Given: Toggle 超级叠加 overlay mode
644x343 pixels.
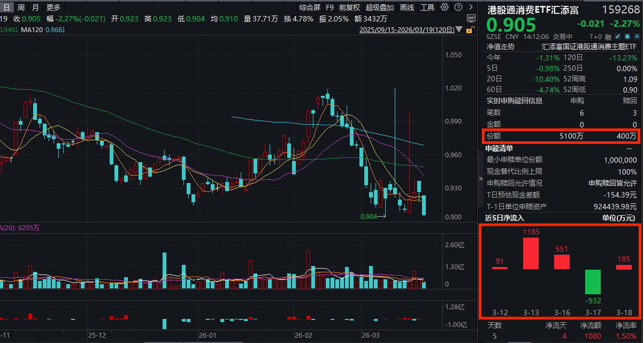Looking at the screenshot, I should tap(380, 7).
